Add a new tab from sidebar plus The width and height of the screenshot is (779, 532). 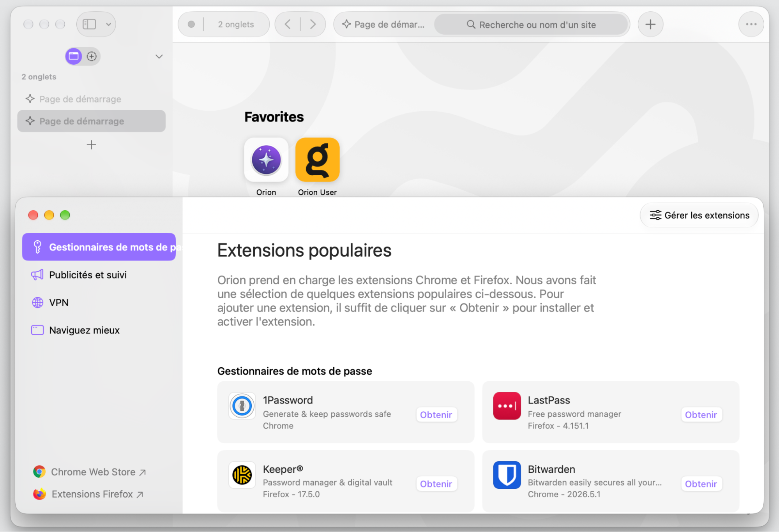(x=91, y=145)
